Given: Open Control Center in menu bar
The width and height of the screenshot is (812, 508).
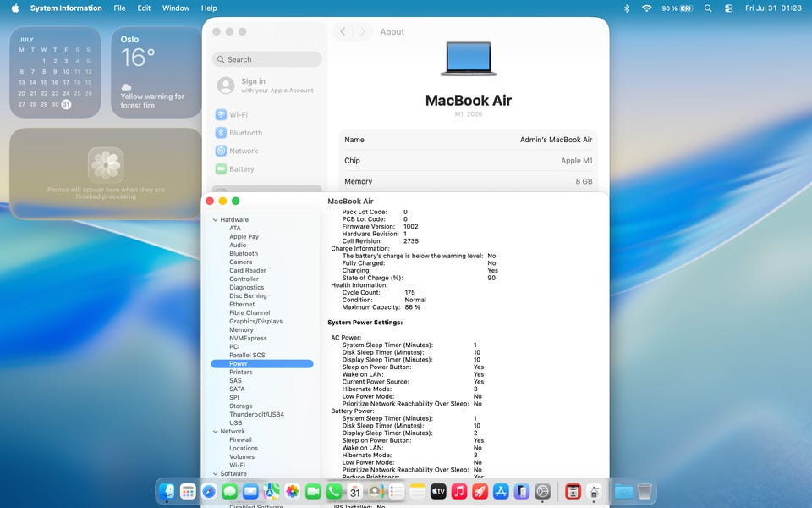Looking at the screenshot, I should point(728,8).
